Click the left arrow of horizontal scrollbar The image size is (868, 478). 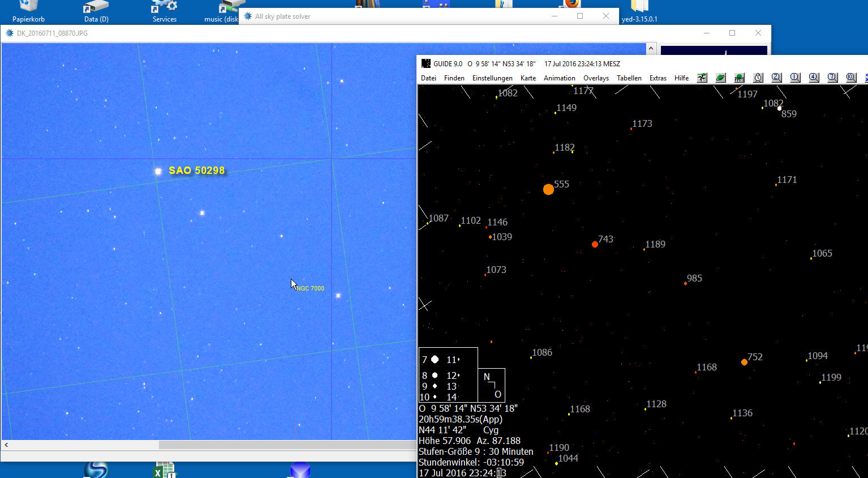click(x=6, y=445)
